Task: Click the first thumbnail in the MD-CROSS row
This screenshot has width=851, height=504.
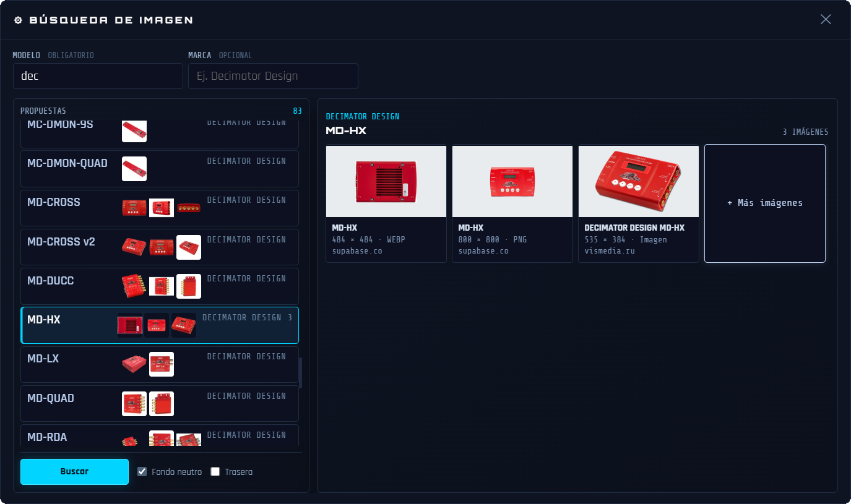Action: coord(134,208)
